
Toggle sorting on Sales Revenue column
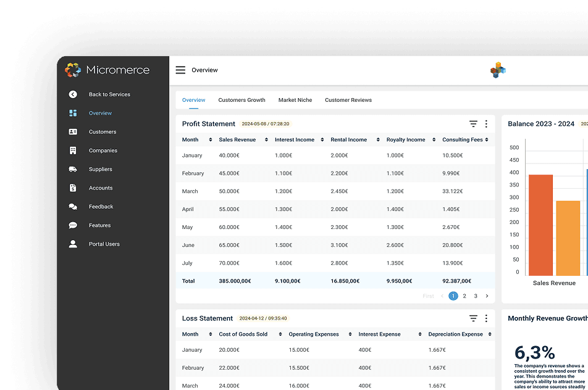pos(266,139)
